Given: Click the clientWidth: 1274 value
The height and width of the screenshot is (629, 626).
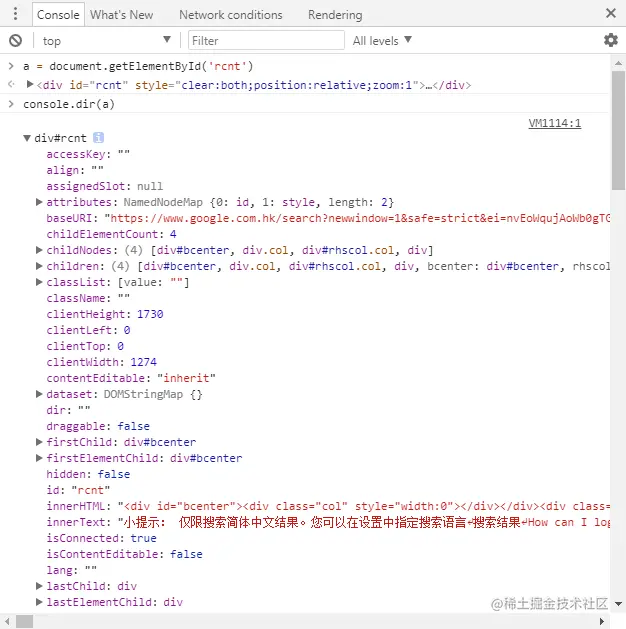Looking at the screenshot, I should pyautogui.click(x=144, y=362).
